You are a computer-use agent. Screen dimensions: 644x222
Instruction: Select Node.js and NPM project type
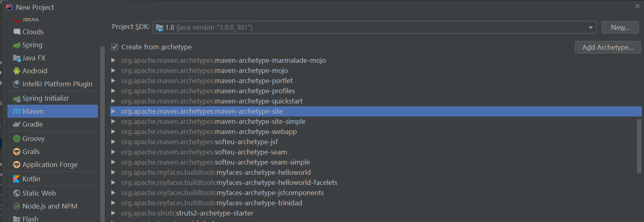click(x=53, y=206)
